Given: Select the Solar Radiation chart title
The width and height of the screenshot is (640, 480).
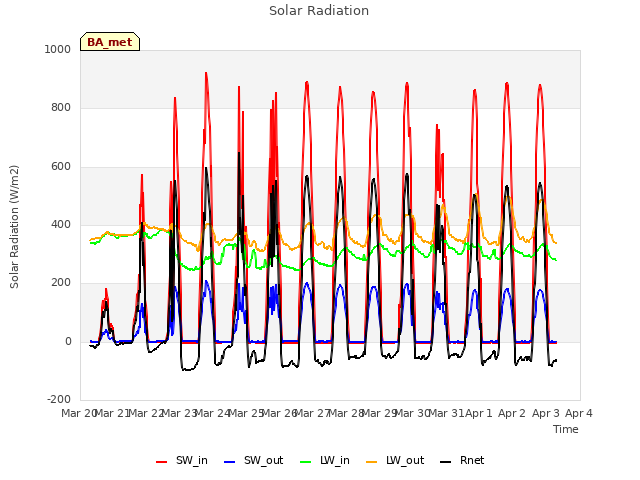Looking at the screenshot, I should tap(319, 11).
